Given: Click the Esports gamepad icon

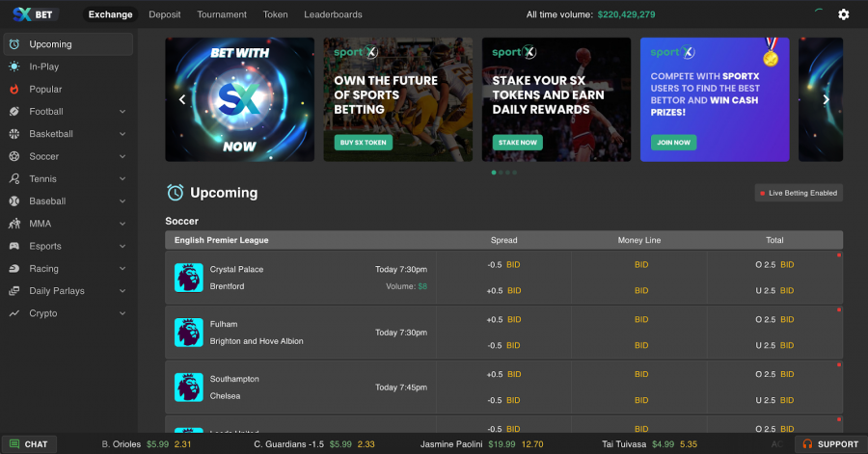Looking at the screenshot, I should tap(14, 246).
